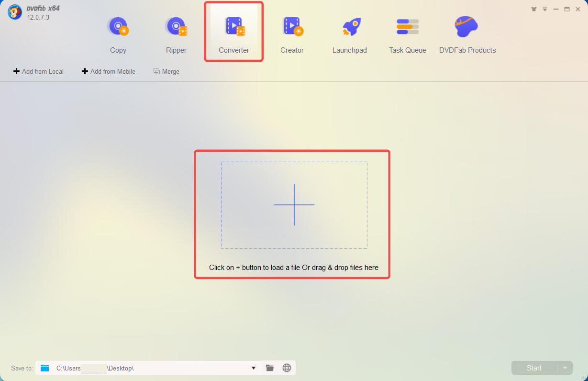
Task: Click the Start button
Action: [534, 368]
